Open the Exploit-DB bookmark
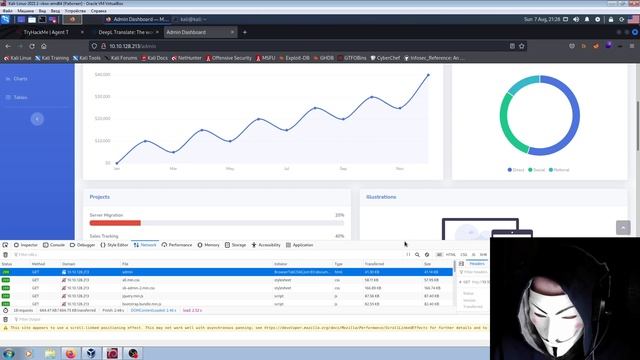Viewport: 640px width, 360px height. pyautogui.click(x=294, y=58)
